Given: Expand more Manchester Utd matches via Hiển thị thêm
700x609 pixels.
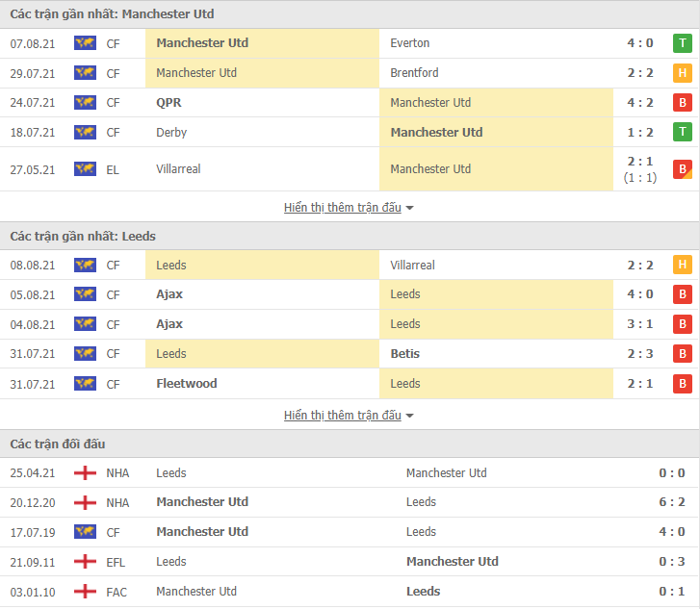Looking at the screenshot, I should point(343,208).
